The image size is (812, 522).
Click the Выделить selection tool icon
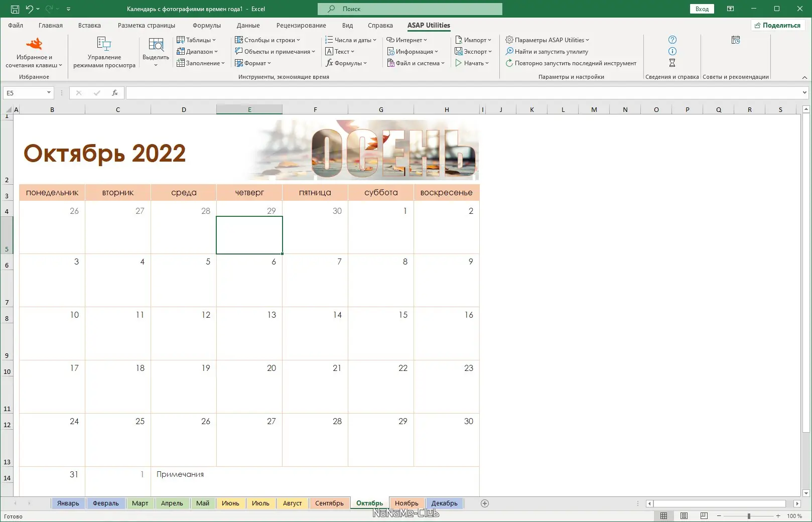(x=156, y=44)
